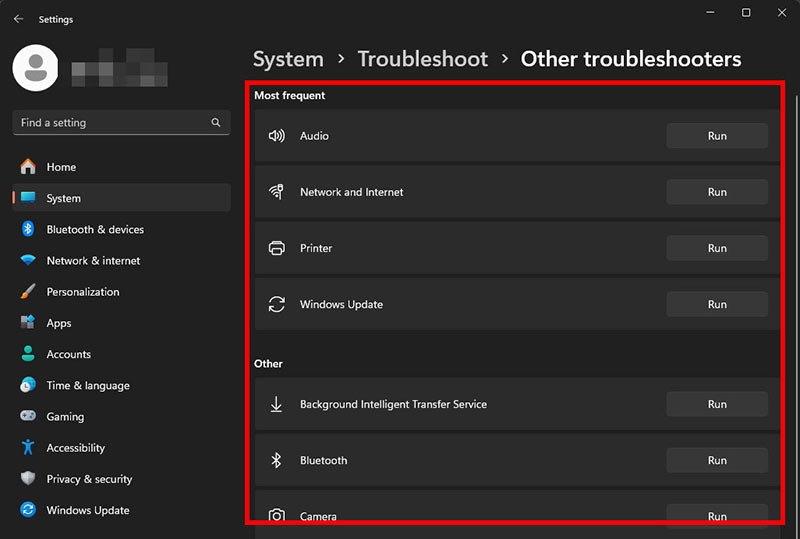Viewport: 800px width, 539px height.
Task: Run the Printer troubleshooter
Action: click(717, 248)
